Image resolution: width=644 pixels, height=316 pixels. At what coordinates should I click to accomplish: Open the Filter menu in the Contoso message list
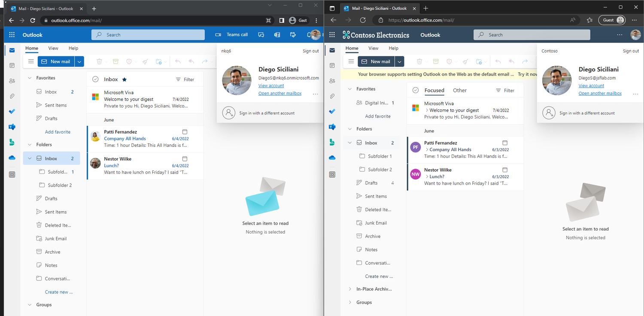505,91
